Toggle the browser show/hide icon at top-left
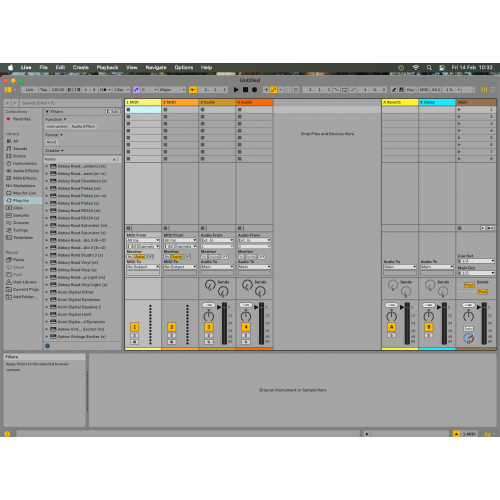Screen dimensions: 500x500 (8, 90)
